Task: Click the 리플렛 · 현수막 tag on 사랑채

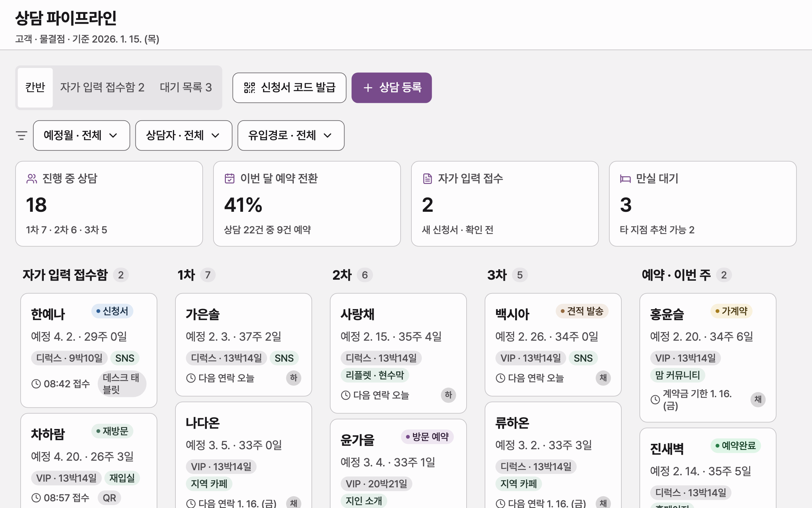Action: click(375, 375)
